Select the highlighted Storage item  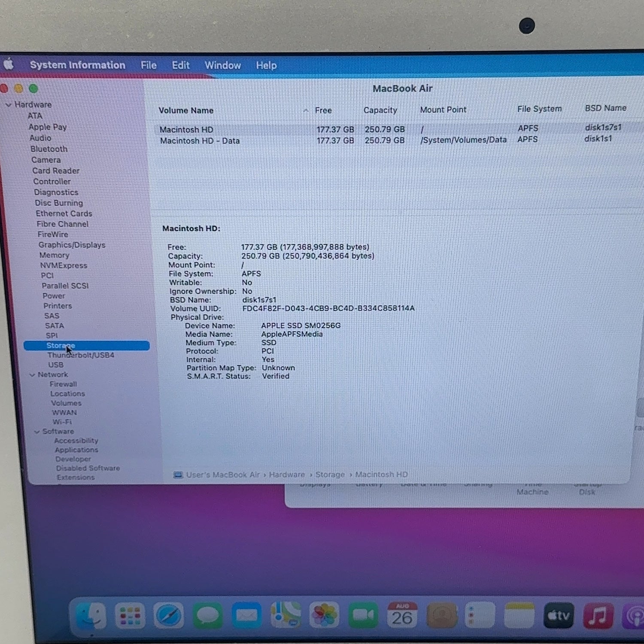click(87, 346)
